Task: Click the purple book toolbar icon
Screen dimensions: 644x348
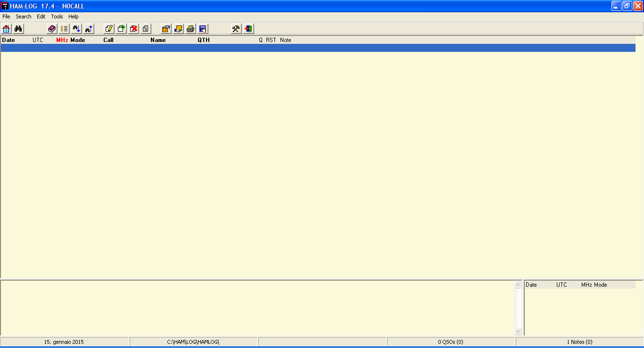Action: 52,29
